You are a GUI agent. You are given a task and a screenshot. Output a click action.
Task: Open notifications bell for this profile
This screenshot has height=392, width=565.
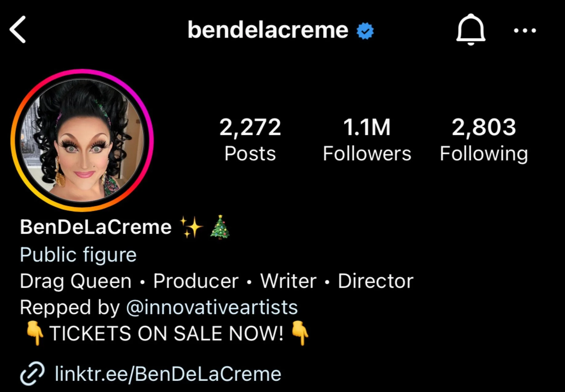point(471,30)
